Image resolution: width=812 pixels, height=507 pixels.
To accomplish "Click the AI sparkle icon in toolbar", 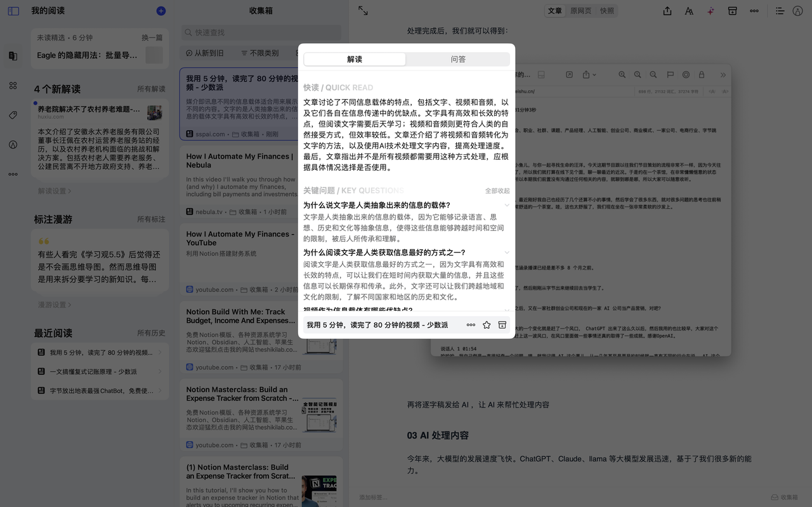I will pyautogui.click(x=710, y=11).
